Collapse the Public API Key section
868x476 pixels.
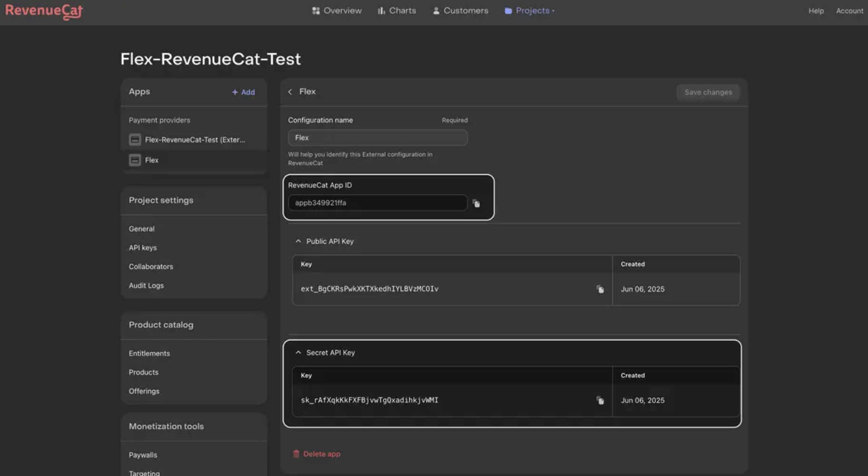pyautogui.click(x=298, y=241)
